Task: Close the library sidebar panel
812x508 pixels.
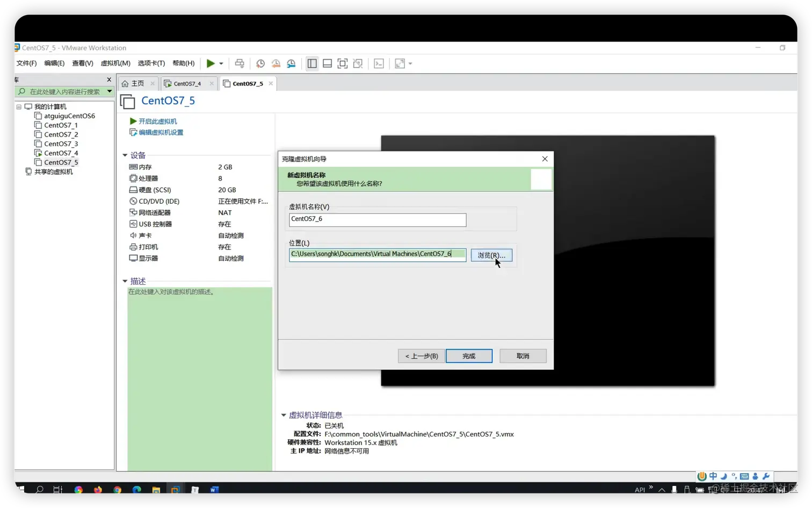Action: pos(109,80)
